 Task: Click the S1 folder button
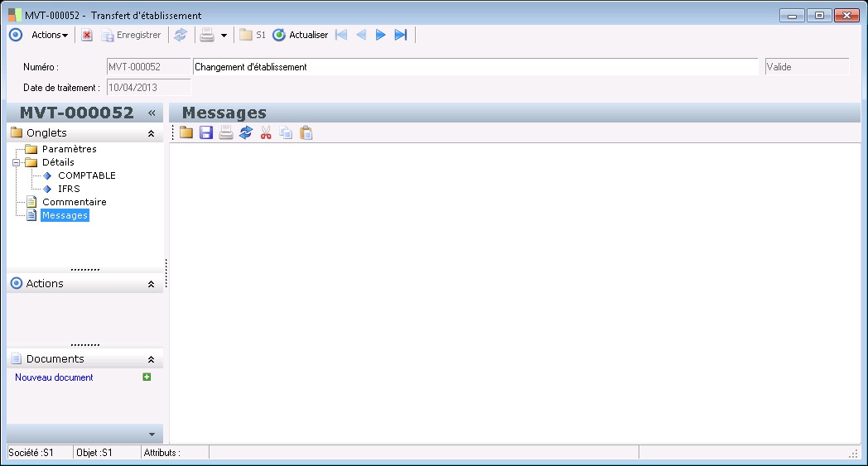(x=253, y=35)
